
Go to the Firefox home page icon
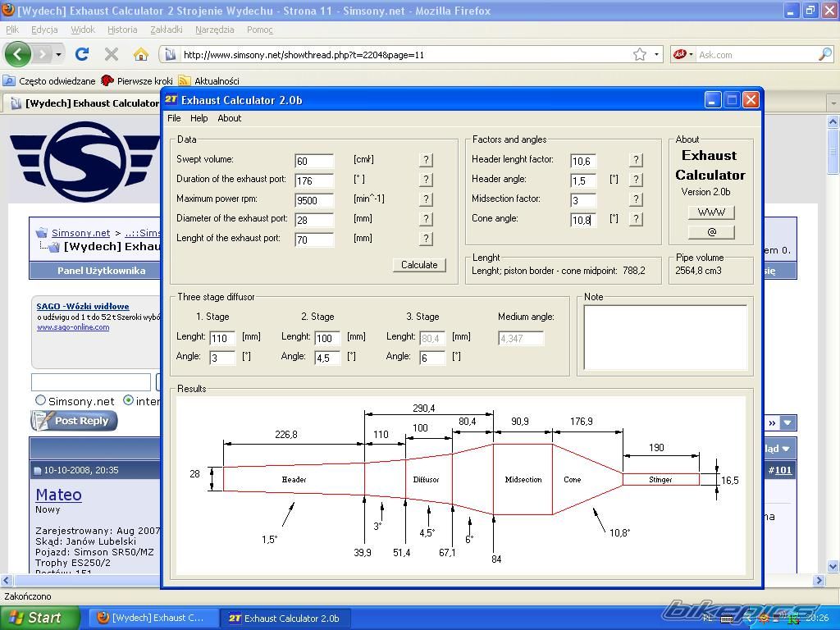pos(141,54)
